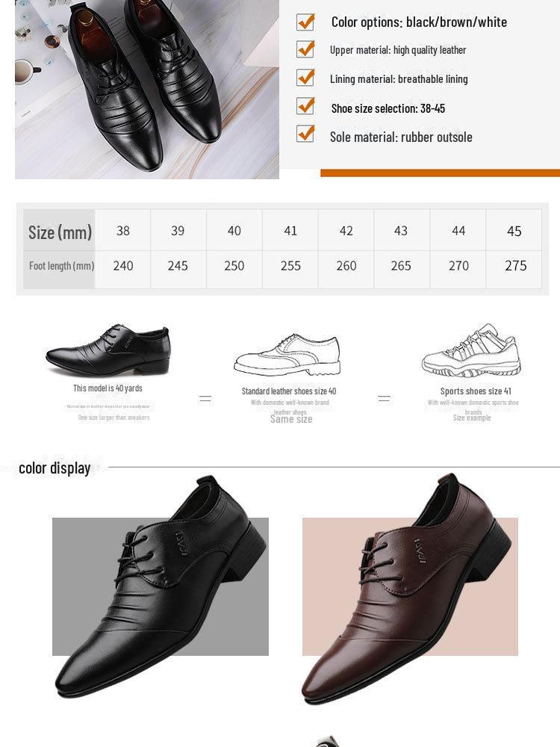This screenshot has width=560, height=747.
Task: Click the checkbox next to Upper material
Action: (x=305, y=49)
